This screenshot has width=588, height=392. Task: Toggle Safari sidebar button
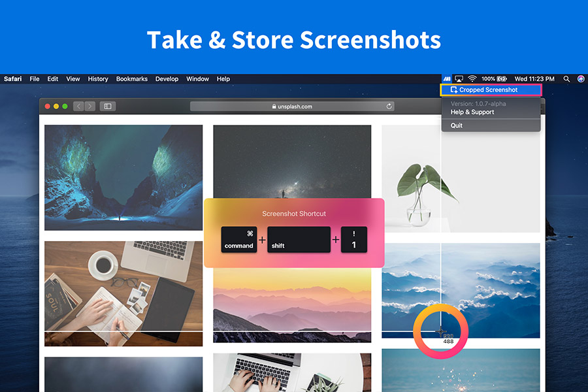point(108,106)
